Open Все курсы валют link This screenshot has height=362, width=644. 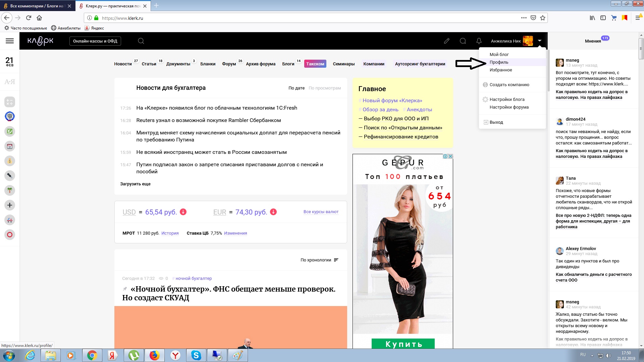[321, 212]
